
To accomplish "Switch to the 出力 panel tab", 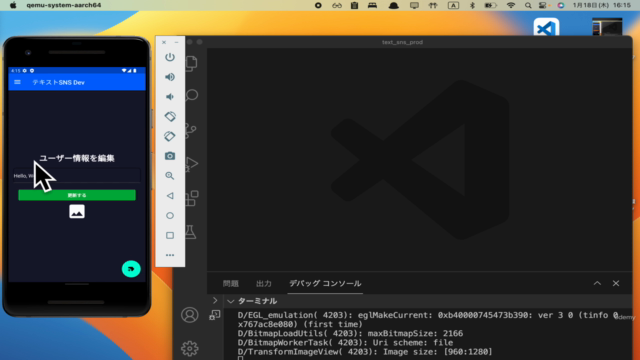I will tap(264, 283).
